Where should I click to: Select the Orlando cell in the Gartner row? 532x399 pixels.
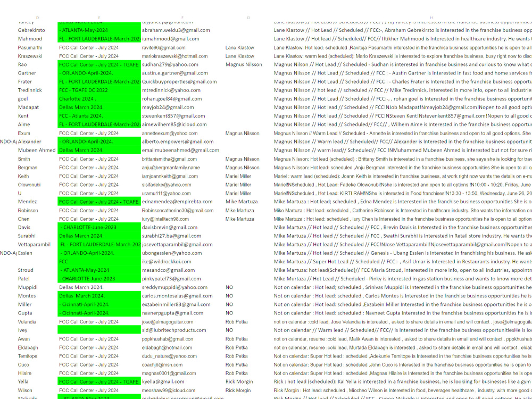click(99, 73)
